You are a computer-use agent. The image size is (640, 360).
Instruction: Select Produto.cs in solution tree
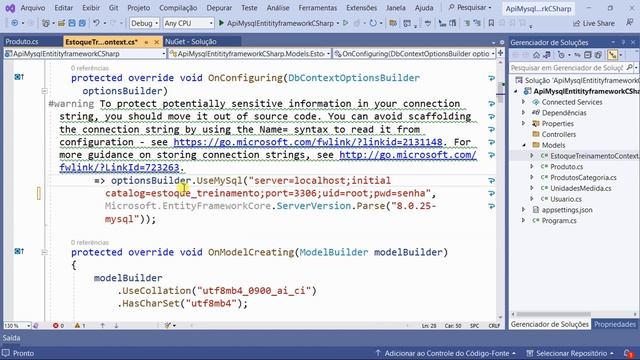566,167
